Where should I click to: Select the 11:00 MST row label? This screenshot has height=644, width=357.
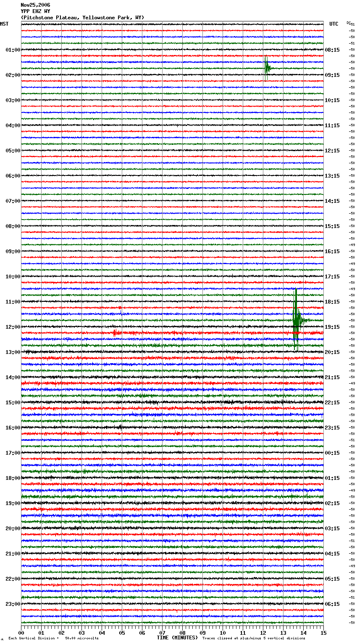[x=13, y=302]
